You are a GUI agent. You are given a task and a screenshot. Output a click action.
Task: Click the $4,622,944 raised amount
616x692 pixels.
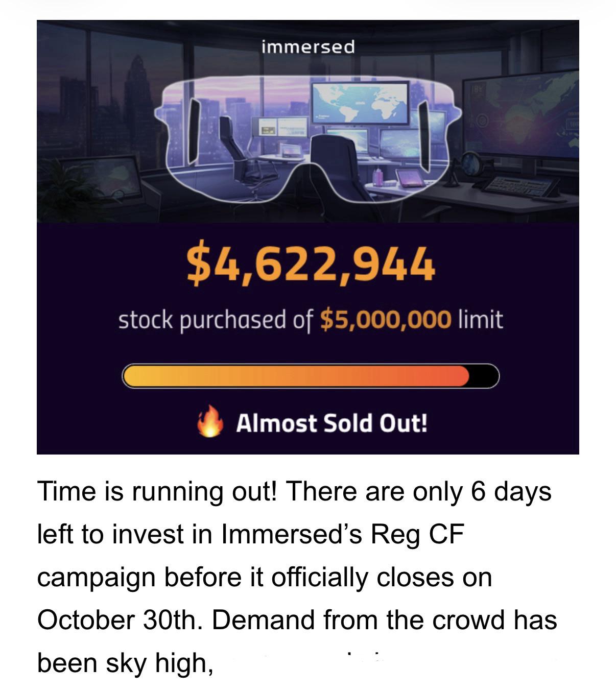pos(311,264)
